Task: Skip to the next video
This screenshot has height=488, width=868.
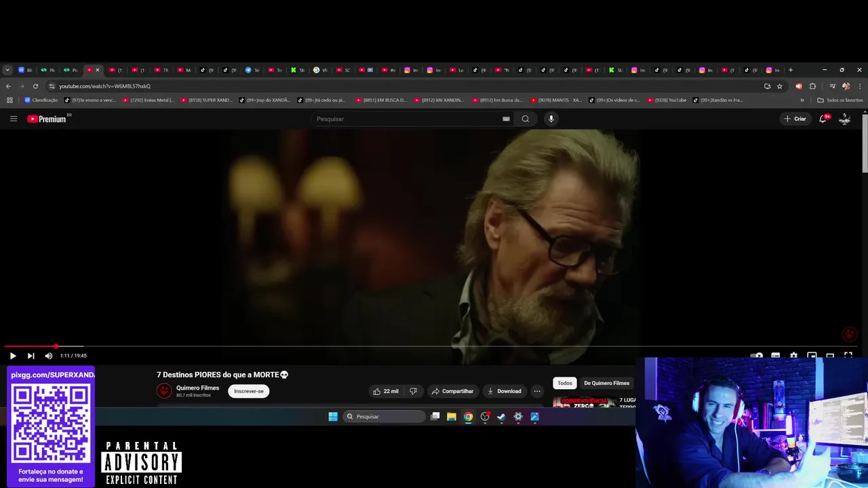Action: 31,356
